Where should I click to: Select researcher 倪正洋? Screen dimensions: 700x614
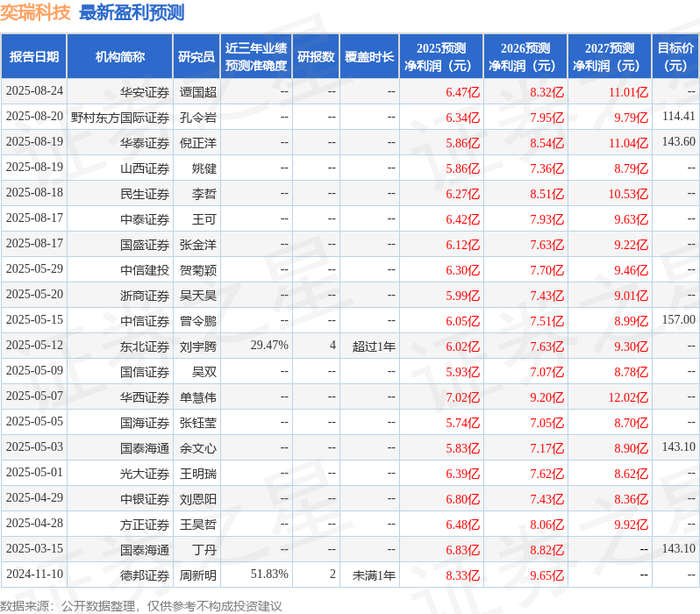click(x=198, y=143)
